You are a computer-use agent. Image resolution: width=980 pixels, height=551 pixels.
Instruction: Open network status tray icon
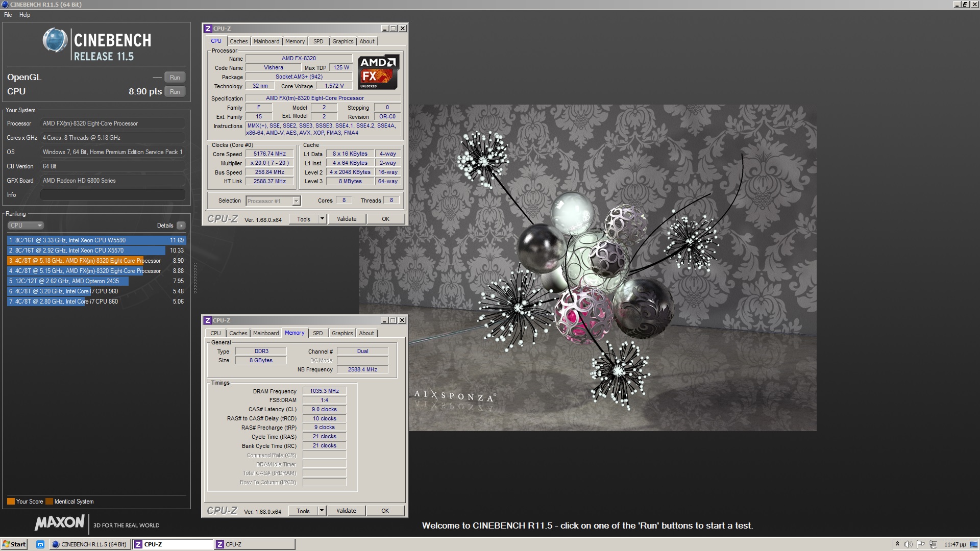[x=933, y=544]
